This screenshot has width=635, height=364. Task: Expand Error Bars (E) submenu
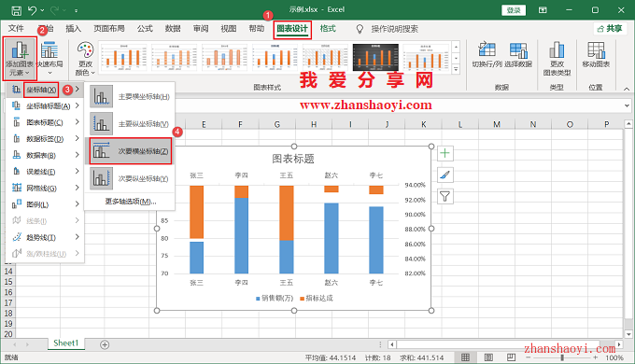(x=45, y=172)
